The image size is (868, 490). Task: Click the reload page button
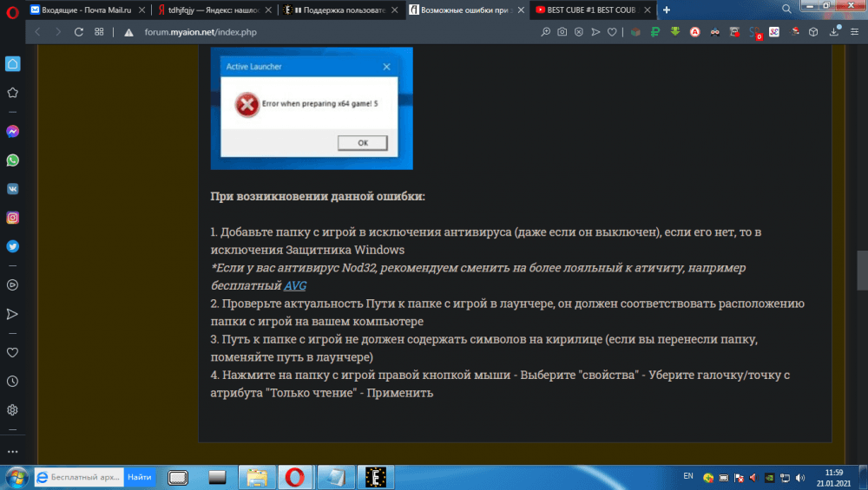click(x=79, y=32)
